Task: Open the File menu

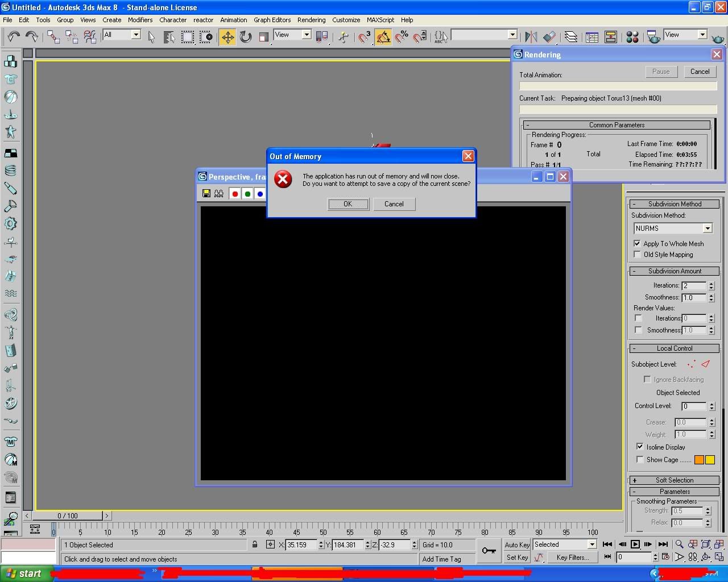Action: [x=7, y=19]
